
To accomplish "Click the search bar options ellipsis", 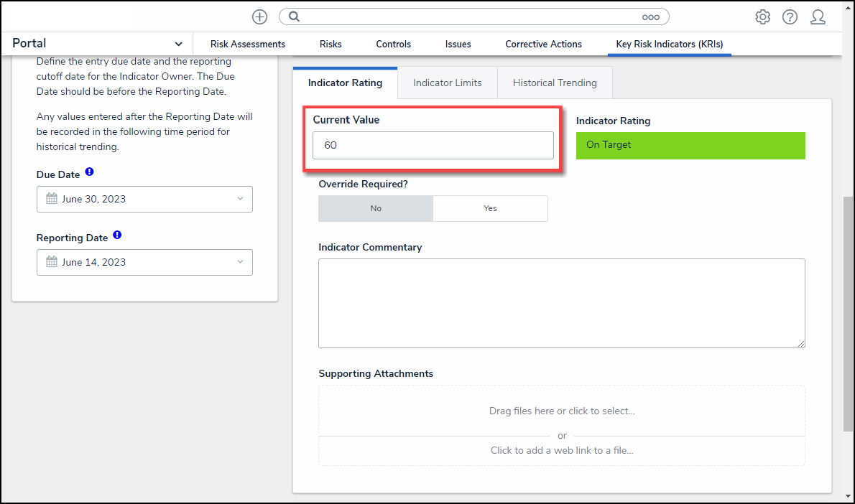I will (x=650, y=17).
